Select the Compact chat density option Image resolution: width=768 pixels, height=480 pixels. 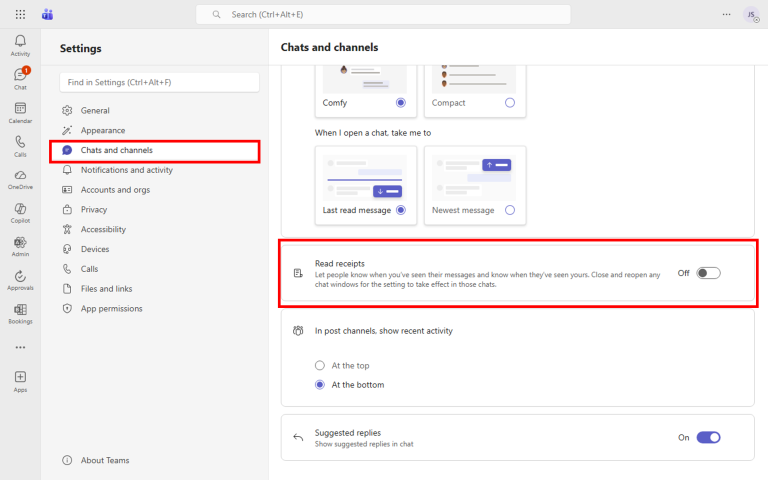coord(510,103)
